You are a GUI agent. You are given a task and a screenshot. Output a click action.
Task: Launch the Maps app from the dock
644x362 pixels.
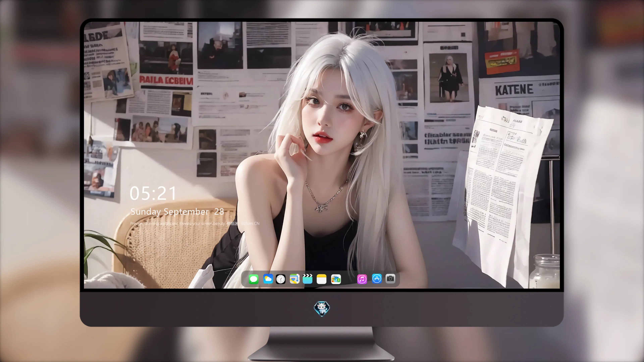(294, 279)
